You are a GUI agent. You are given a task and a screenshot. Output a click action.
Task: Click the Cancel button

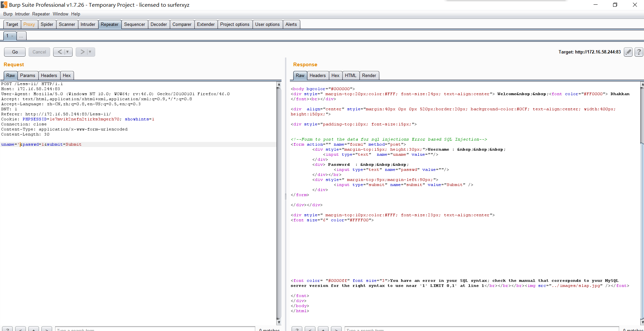(x=39, y=52)
